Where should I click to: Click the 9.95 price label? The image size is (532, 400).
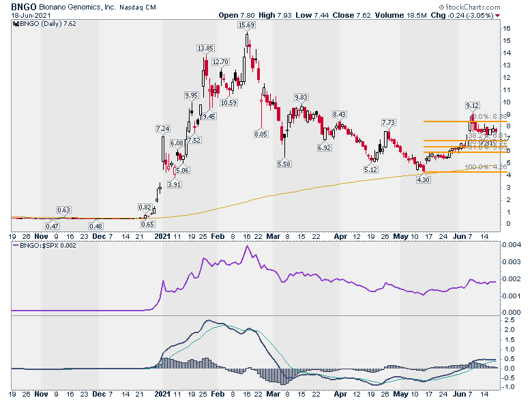[x=192, y=96]
